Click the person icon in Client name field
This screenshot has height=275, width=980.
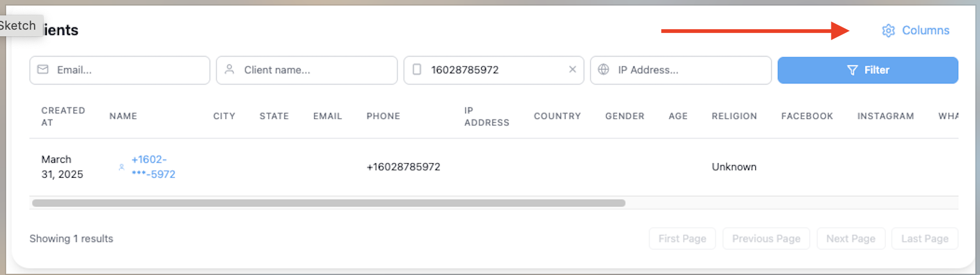click(230, 69)
